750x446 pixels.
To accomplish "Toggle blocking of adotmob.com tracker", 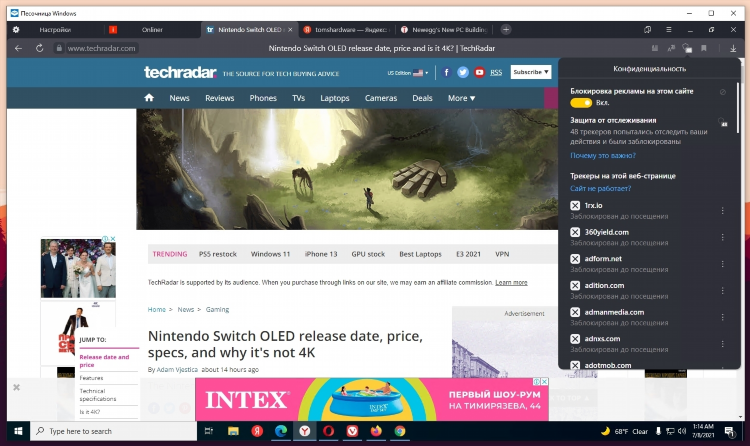I will 575,365.
